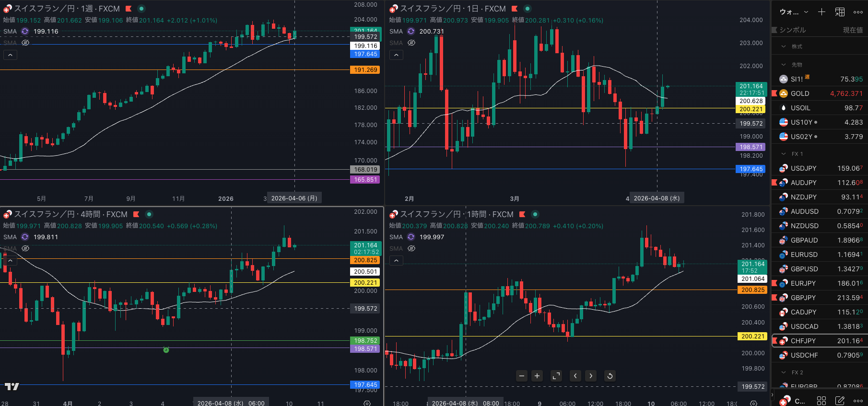The height and width of the screenshot is (406, 868).
Task: Select GOLD in the watchlist
Action: [799, 93]
